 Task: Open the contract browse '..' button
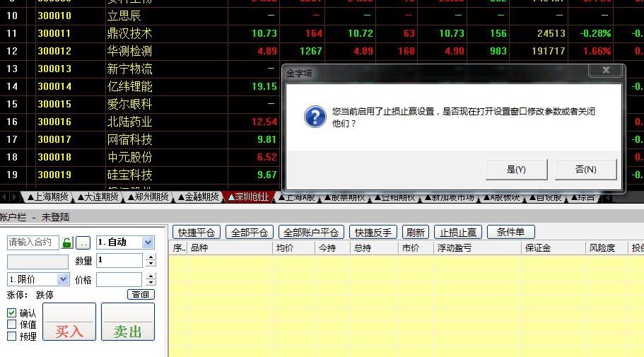click(x=83, y=242)
